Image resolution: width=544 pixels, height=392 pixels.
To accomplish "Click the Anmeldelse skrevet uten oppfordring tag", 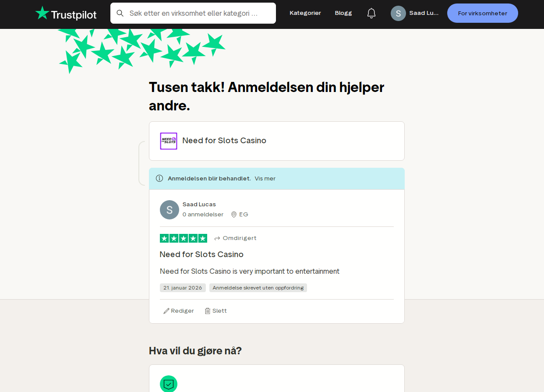I will pos(258,288).
